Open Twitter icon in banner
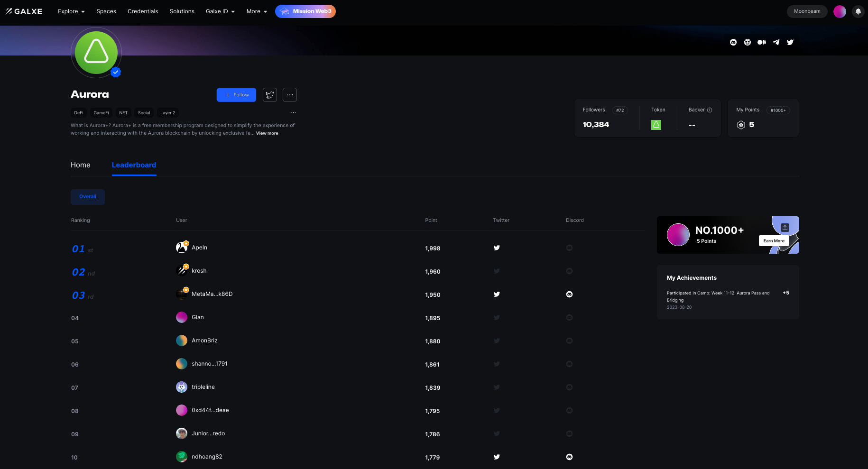The height and width of the screenshot is (469, 868). pos(790,42)
